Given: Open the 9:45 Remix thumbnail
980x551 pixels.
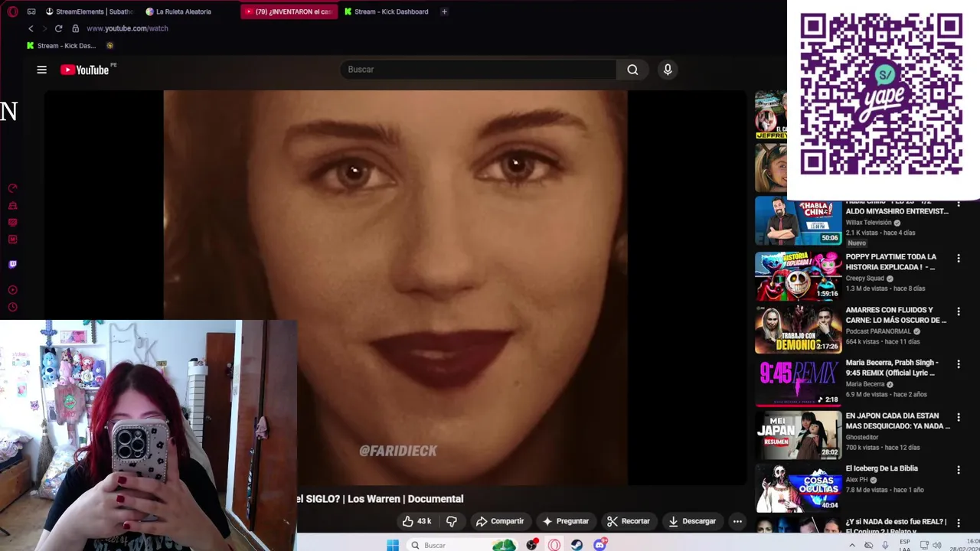Looking at the screenshot, I should coord(799,382).
